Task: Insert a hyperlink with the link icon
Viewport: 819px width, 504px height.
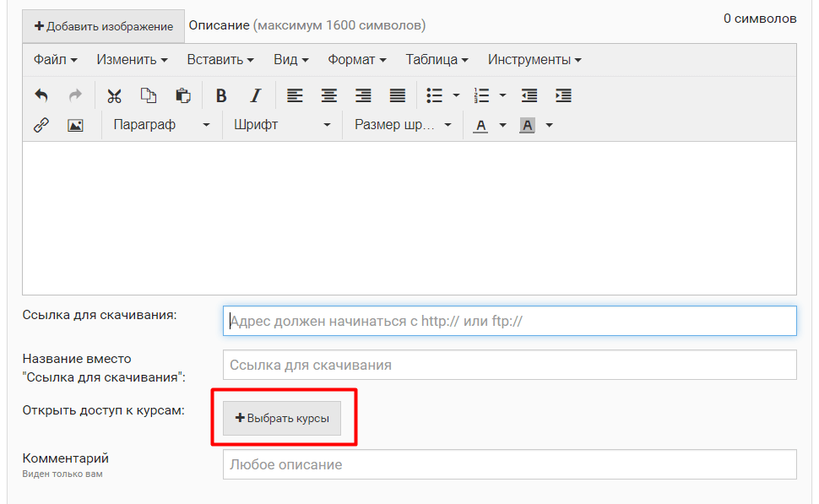Action: pos(41,125)
